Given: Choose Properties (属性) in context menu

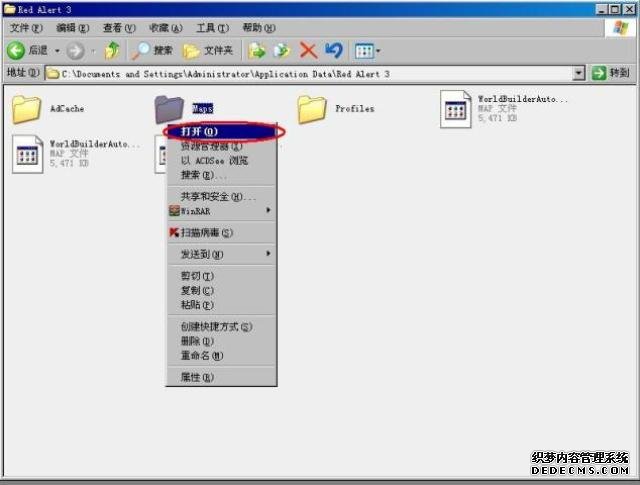Looking at the screenshot, I should [x=222, y=377].
